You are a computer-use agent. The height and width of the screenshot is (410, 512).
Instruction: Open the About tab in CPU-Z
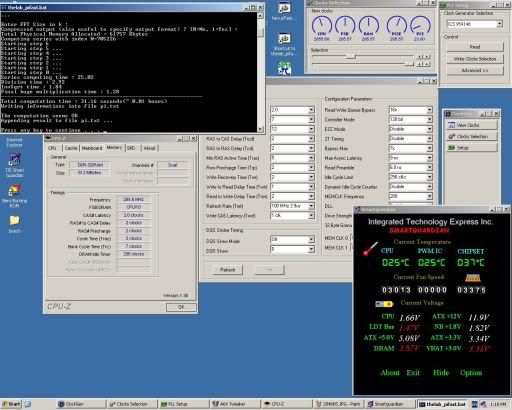pos(149,148)
